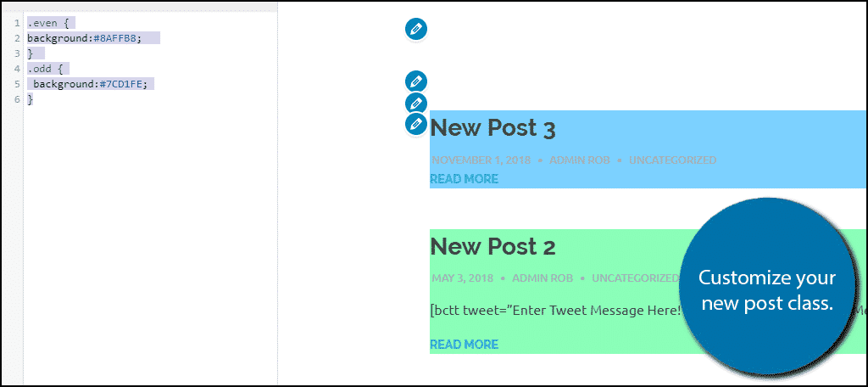Open the New Post 2 title link
Screen dimensions: 868x387
tap(492, 247)
